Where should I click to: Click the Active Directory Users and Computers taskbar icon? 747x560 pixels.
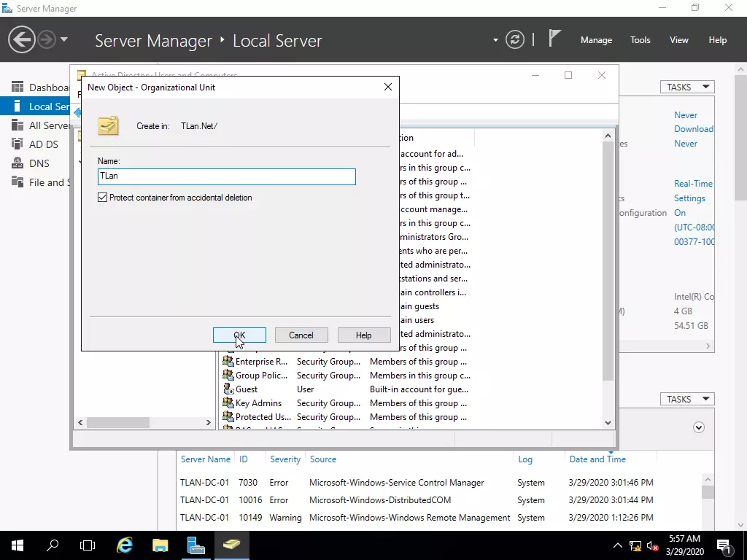(231, 545)
